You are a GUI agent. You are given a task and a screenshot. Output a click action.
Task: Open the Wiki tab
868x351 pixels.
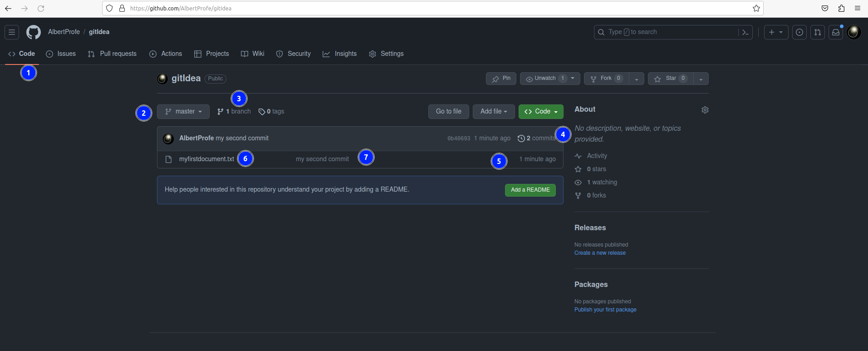point(253,54)
